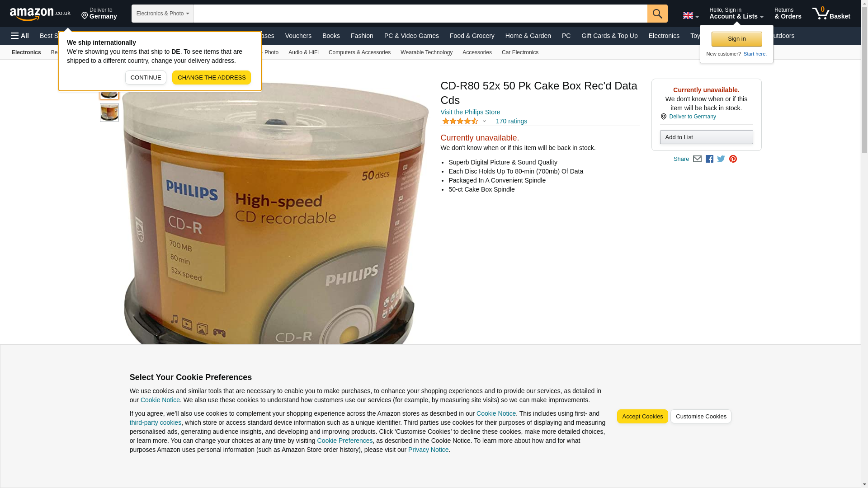Click into the search input field

coord(420,14)
